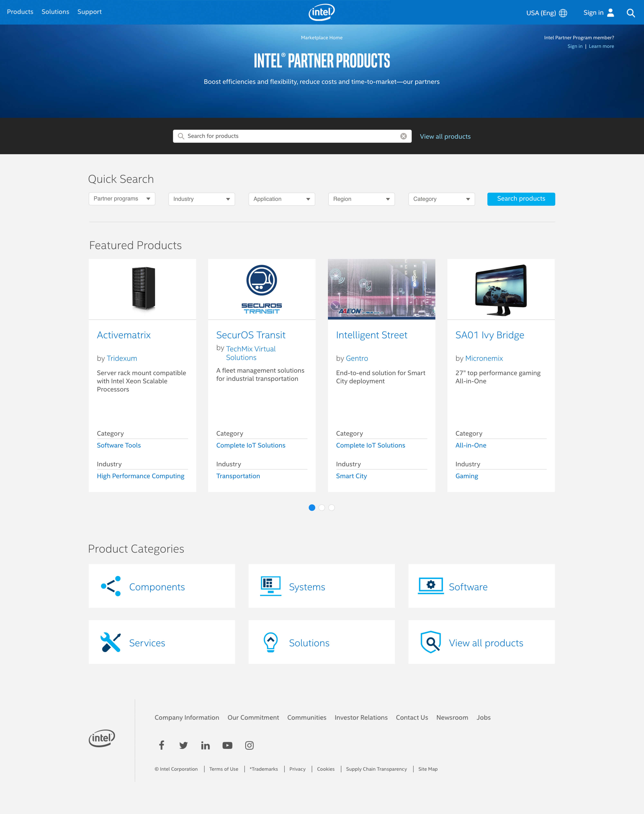This screenshot has width=644, height=814.
Task: Click the Search products button
Action: click(x=521, y=199)
